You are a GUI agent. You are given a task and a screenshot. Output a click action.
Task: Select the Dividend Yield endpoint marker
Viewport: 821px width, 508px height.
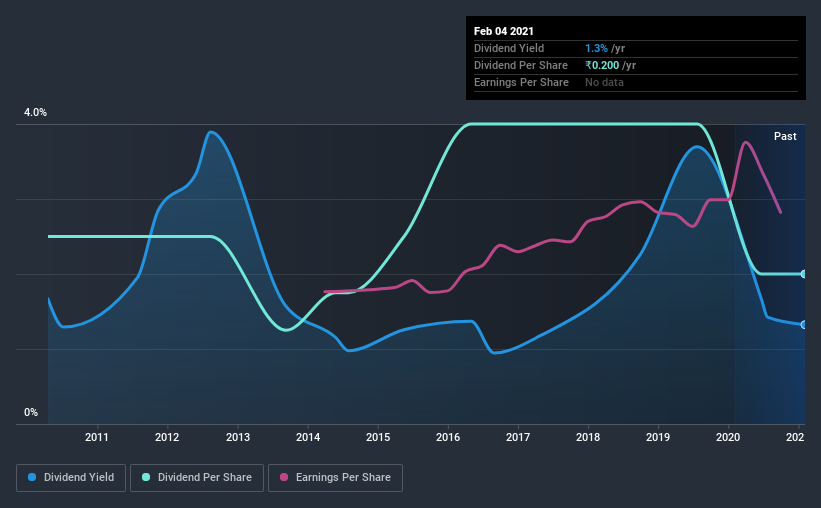tap(803, 325)
